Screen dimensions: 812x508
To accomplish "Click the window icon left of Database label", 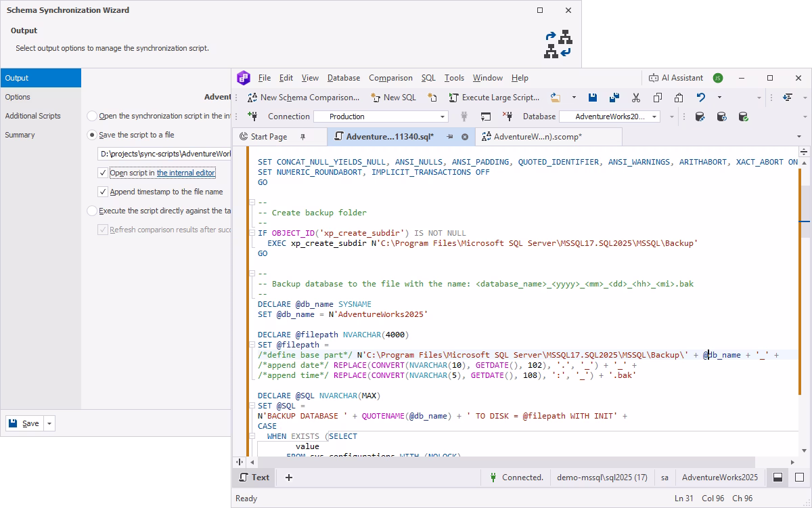I will tap(486, 117).
